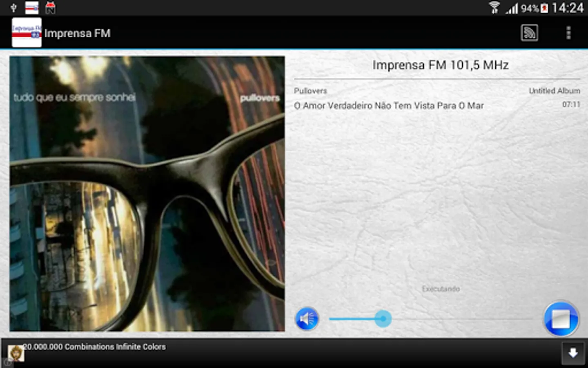Adjust the volume slider handle

[x=383, y=319]
